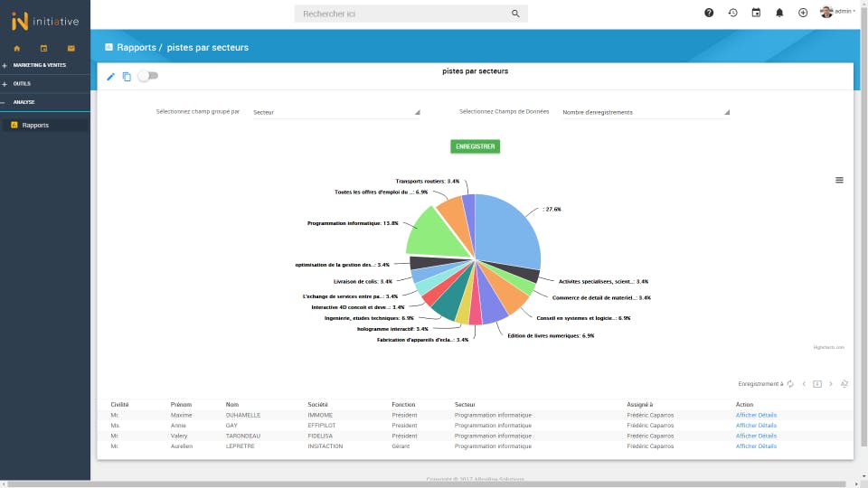Click Afficher Détails for Maxime Duhamelle
The width and height of the screenshot is (868, 488).
point(756,415)
